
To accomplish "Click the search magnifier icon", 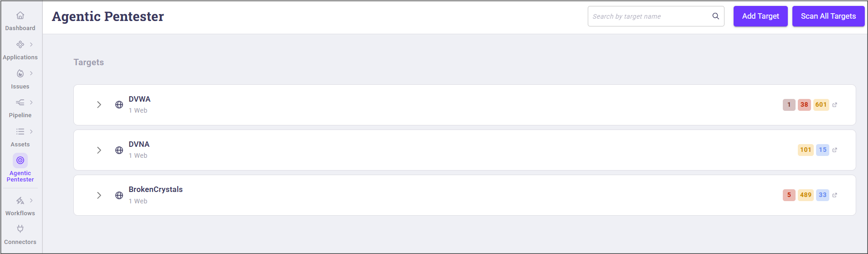I will coord(716,16).
